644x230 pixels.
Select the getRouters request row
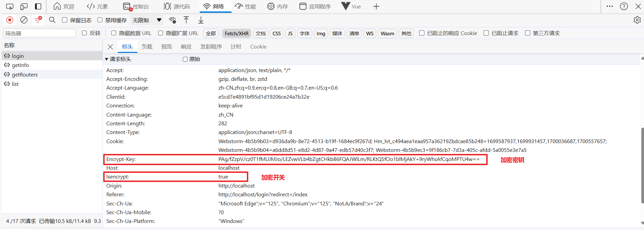52,74
